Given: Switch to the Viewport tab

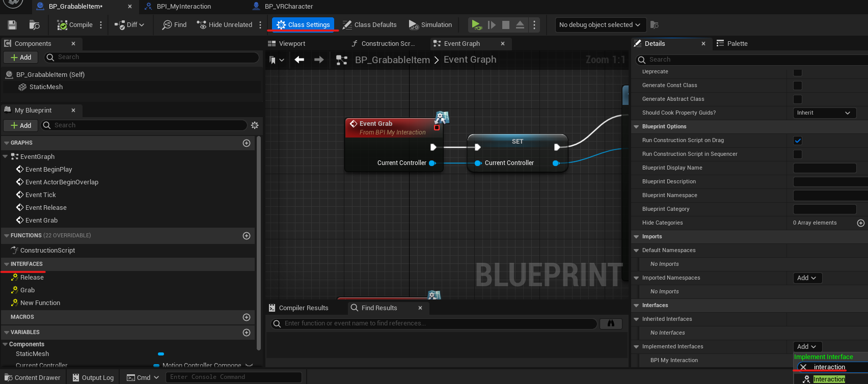Looking at the screenshot, I should tap(292, 44).
